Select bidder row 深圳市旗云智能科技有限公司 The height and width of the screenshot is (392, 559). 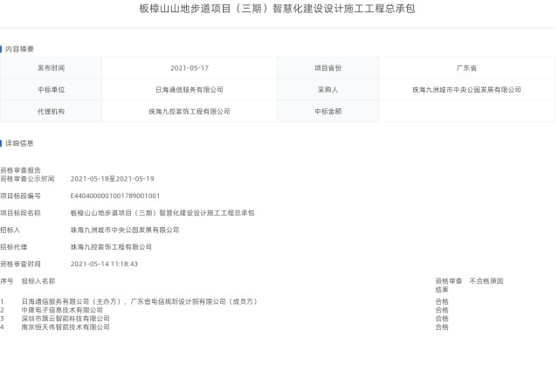point(66,319)
